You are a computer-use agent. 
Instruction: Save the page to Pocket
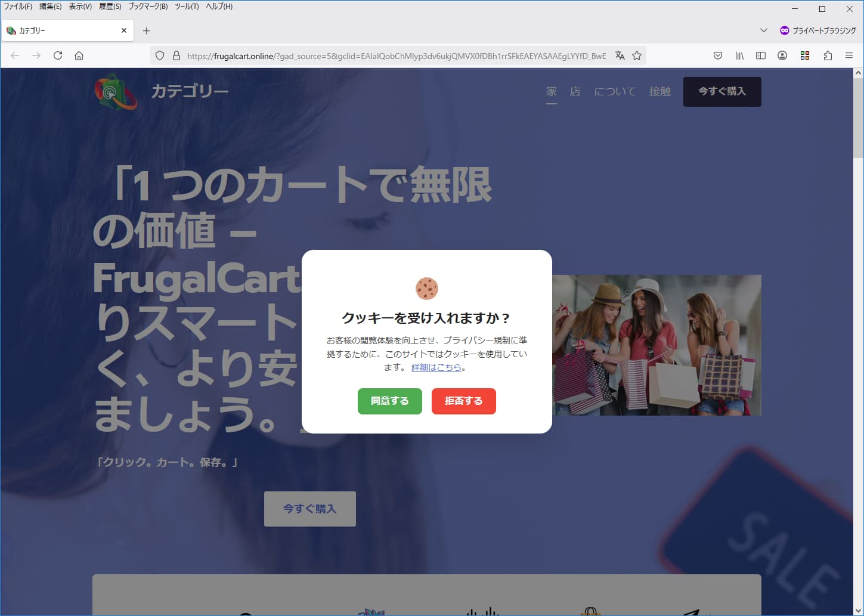click(x=718, y=55)
